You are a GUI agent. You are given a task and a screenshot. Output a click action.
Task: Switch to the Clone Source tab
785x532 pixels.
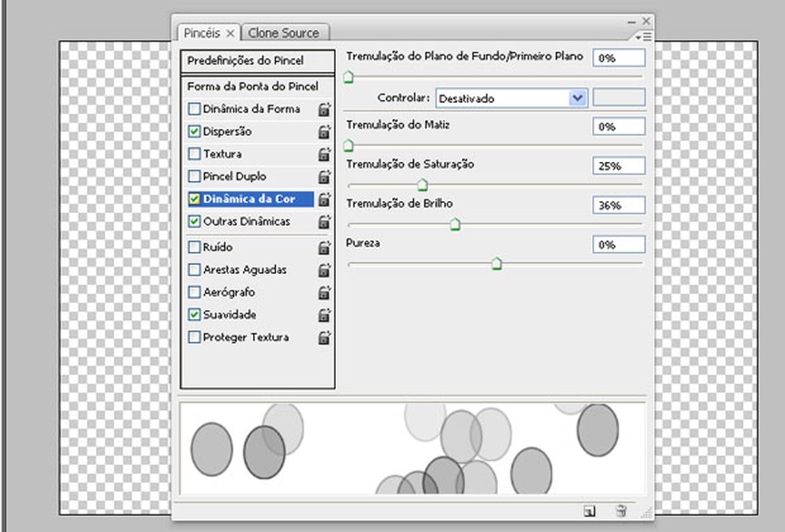[283, 33]
